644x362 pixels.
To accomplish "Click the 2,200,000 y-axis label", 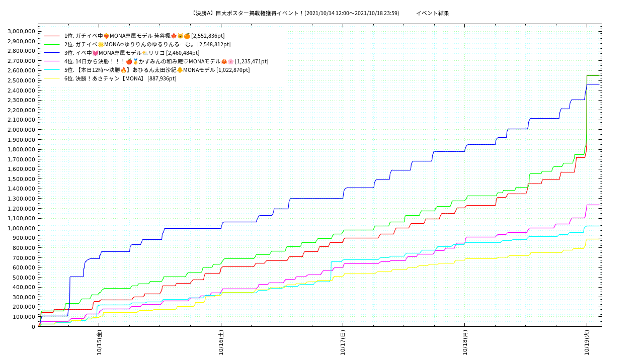I will (22, 110).
